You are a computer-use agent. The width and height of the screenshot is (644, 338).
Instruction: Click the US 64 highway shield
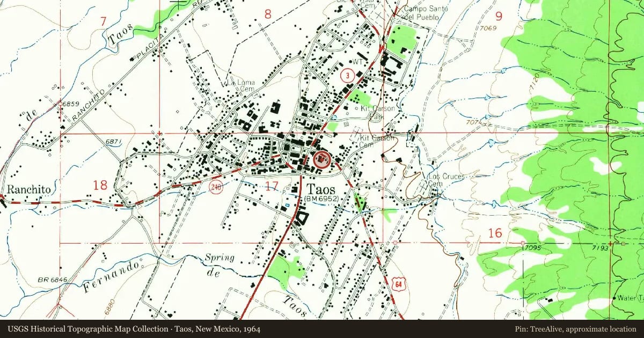point(397,284)
